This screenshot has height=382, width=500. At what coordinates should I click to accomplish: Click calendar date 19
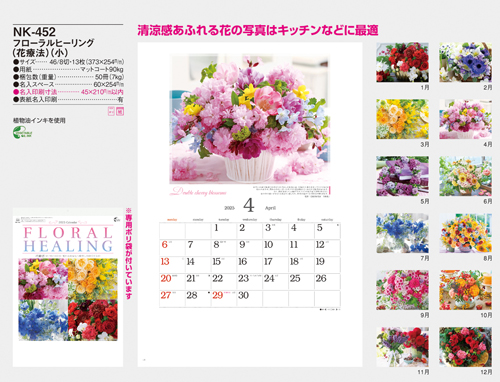320,262
